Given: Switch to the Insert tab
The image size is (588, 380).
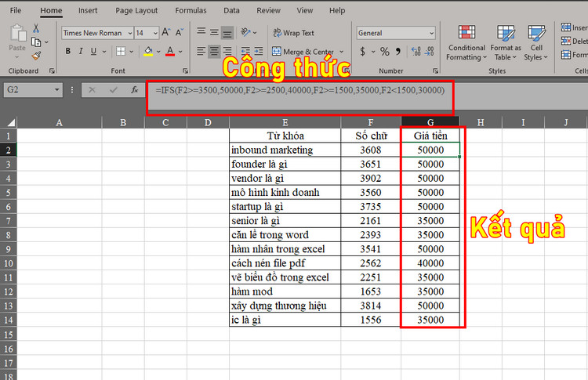Looking at the screenshot, I should pos(88,10).
